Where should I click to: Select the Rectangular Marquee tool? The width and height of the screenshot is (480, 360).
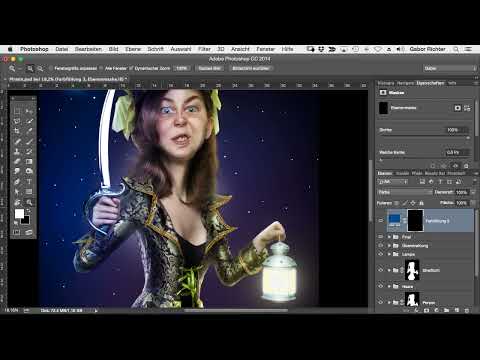click(x=17, y=111)
